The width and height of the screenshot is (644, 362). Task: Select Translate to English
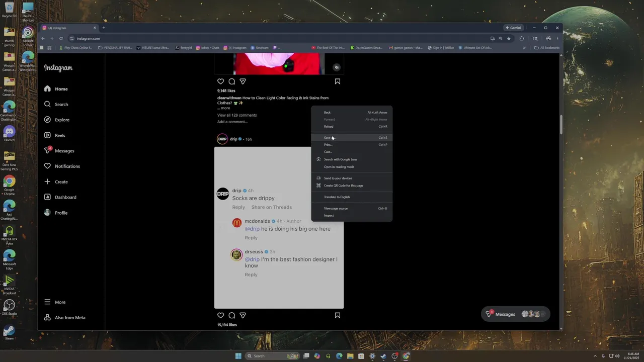point(352,197)
